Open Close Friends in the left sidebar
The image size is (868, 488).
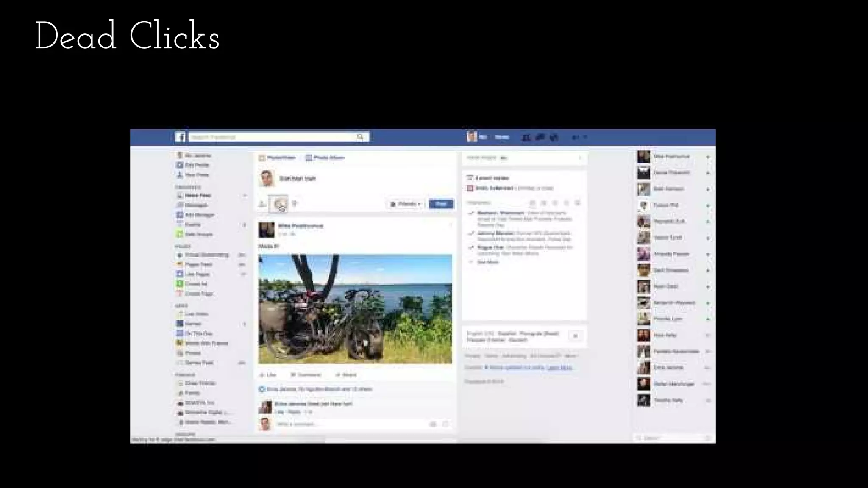click(200, 383)
